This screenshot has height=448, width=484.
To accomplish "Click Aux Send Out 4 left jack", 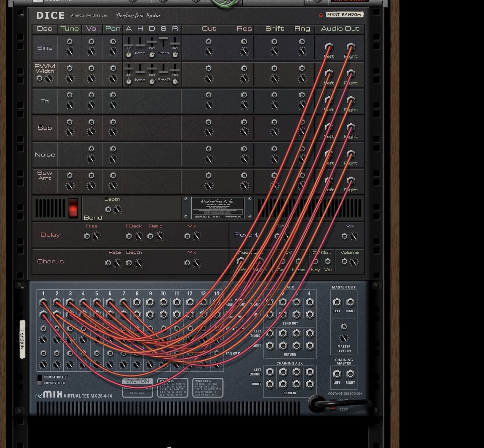I will tap(310, 302).
